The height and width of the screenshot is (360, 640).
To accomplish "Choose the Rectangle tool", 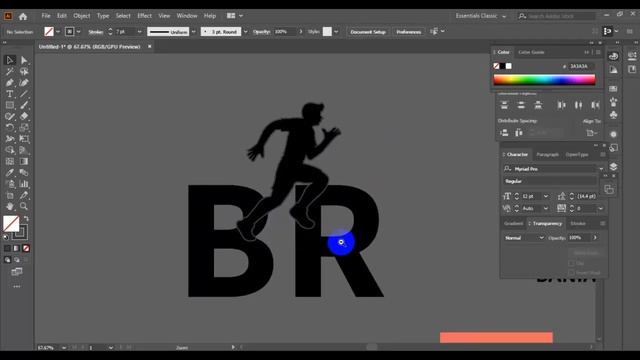I will 9,105.
